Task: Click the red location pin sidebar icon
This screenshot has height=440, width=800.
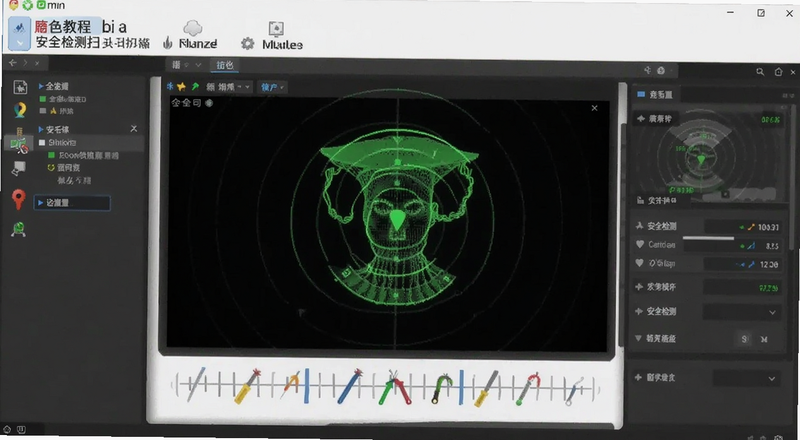Action: 18,199
